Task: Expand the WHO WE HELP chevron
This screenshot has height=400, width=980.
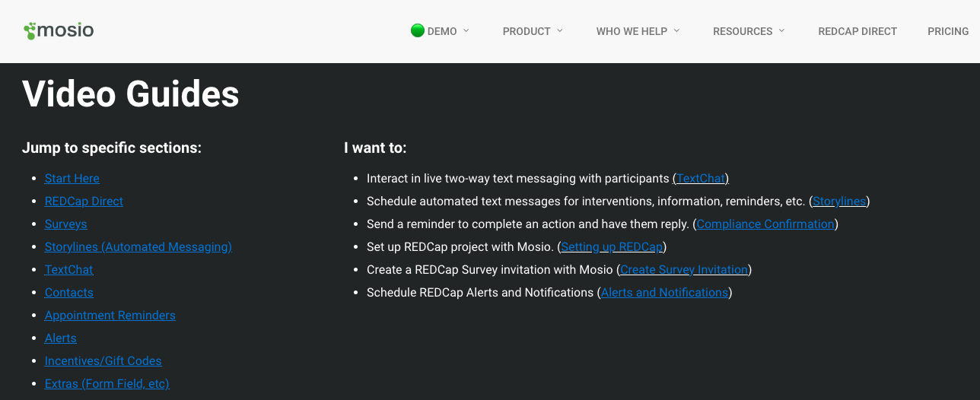Action: [x=676, y=30]
